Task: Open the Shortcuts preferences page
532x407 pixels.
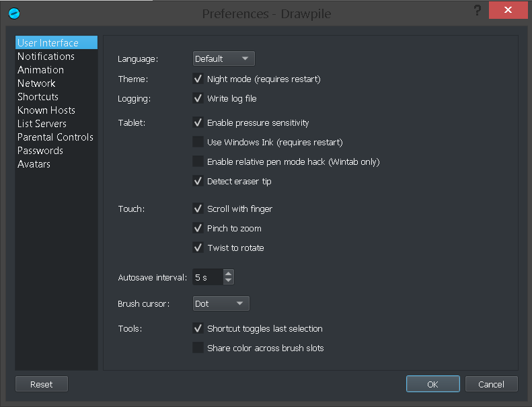Action: tap(56, 97)
